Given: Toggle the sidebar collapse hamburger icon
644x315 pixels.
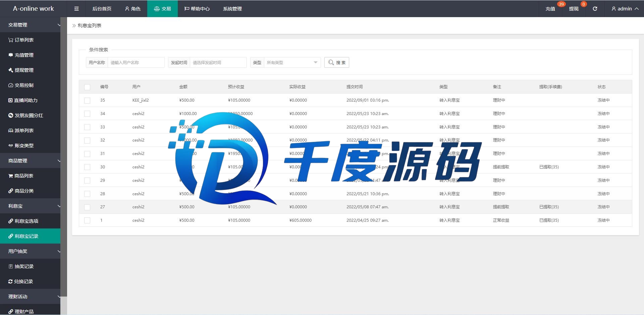Looking at the screenshot, I should (x=76, y=9).
